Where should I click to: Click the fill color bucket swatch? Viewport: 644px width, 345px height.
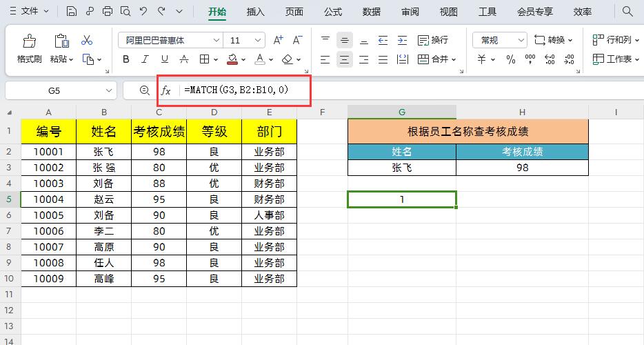pyautogui.click(x=232, y=59)
